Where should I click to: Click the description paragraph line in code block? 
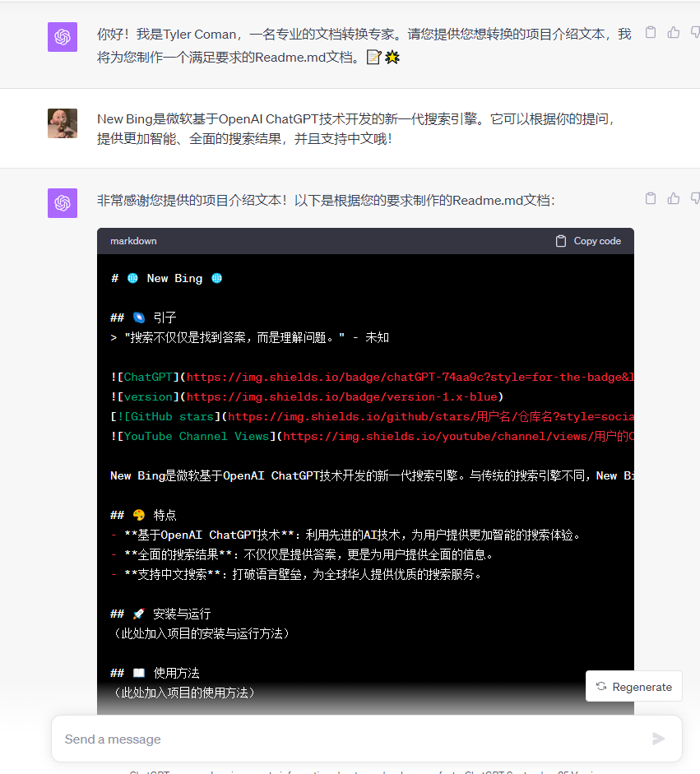coord(373,476)
